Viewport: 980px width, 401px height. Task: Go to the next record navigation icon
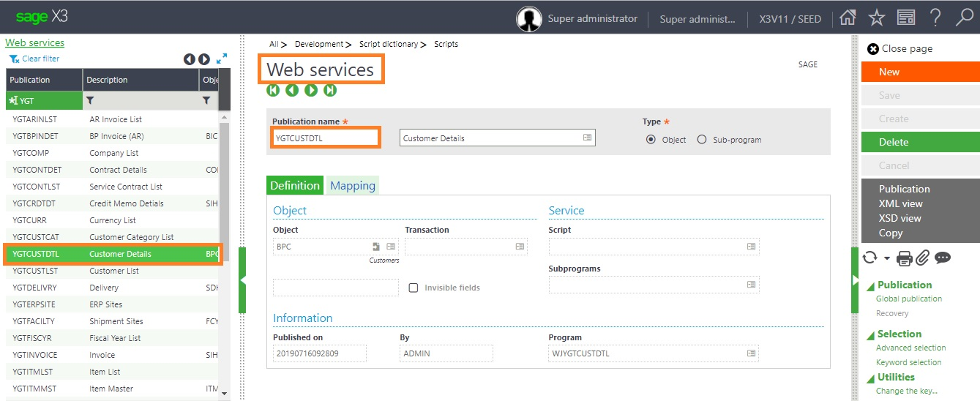311,90
